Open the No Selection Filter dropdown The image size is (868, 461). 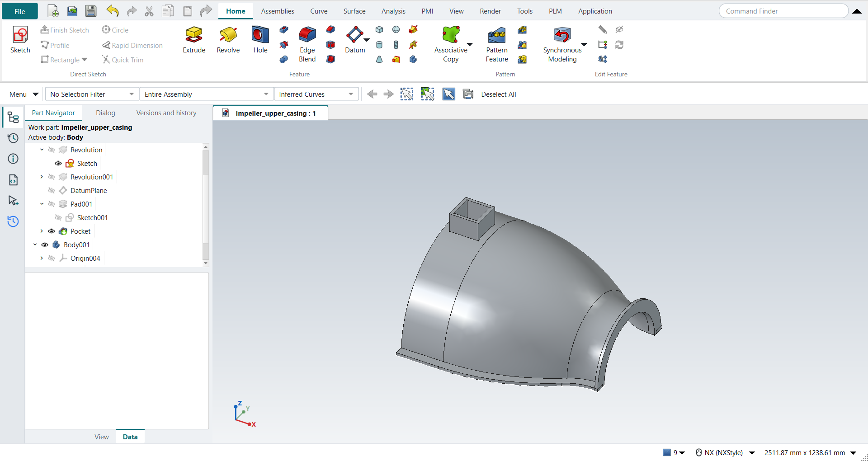(x=92, y=94)
